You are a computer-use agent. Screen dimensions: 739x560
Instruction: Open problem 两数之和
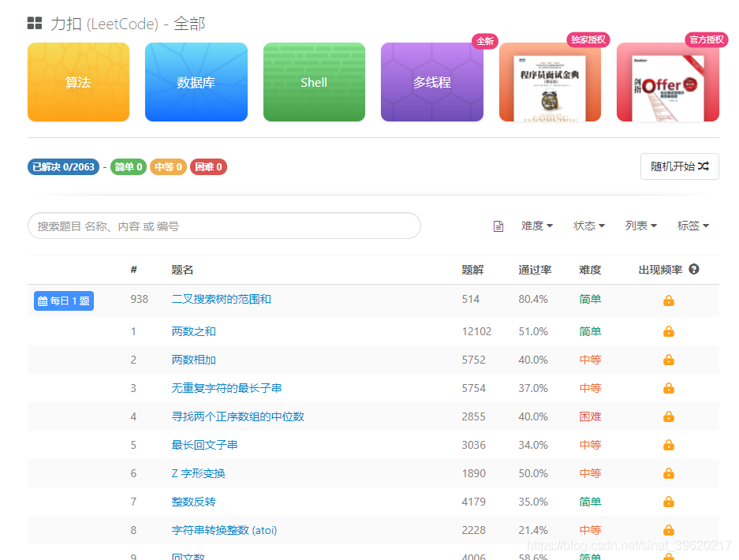pyautogui.click(x=193, y=331)
